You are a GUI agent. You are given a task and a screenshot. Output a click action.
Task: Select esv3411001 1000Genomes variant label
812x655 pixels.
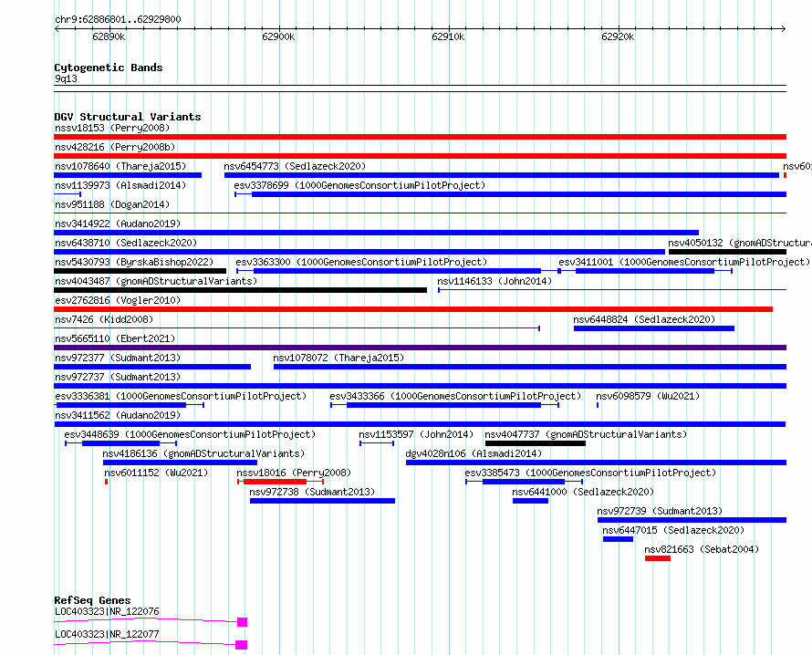click(684, 262)
